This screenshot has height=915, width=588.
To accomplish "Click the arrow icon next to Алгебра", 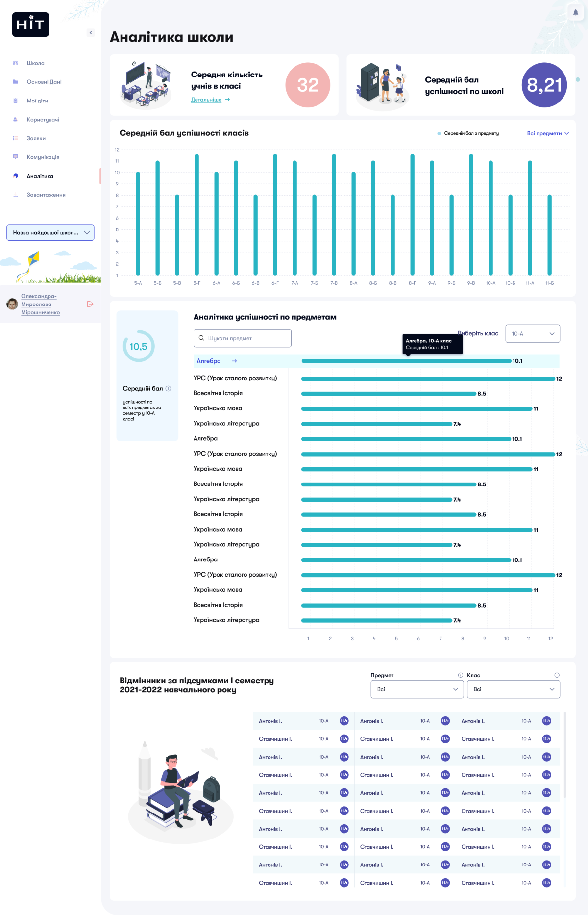I will pos(234,361).
